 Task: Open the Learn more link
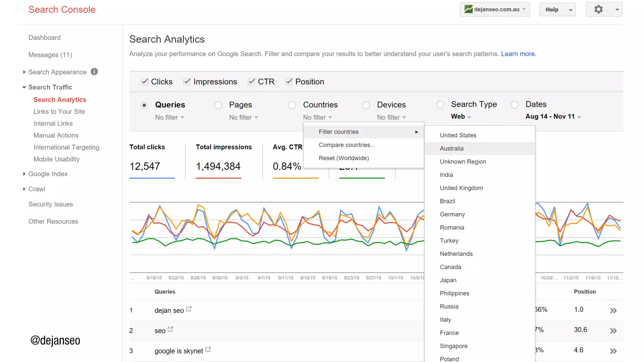click(x=519, y=54)
